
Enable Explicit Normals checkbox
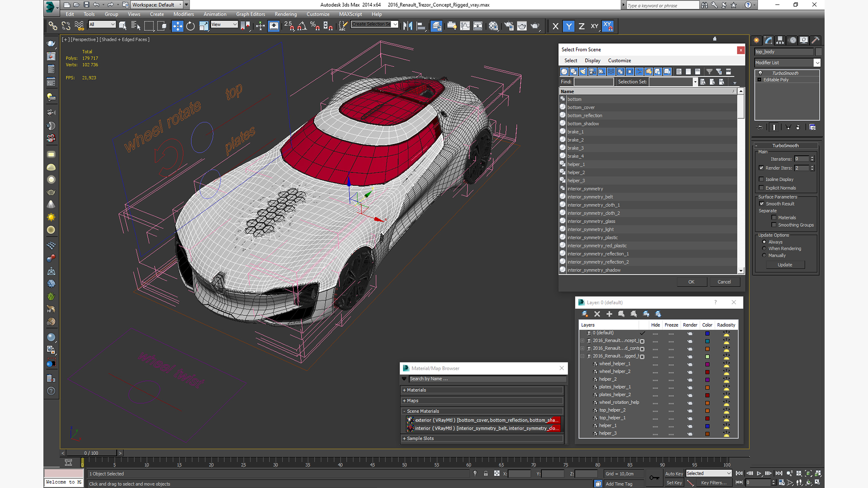(762, 188)
